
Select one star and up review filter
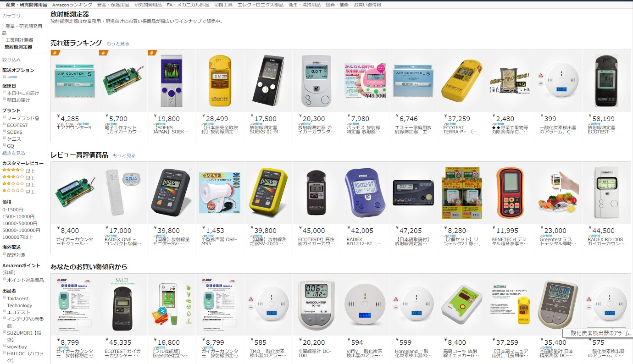coord(13,191)
